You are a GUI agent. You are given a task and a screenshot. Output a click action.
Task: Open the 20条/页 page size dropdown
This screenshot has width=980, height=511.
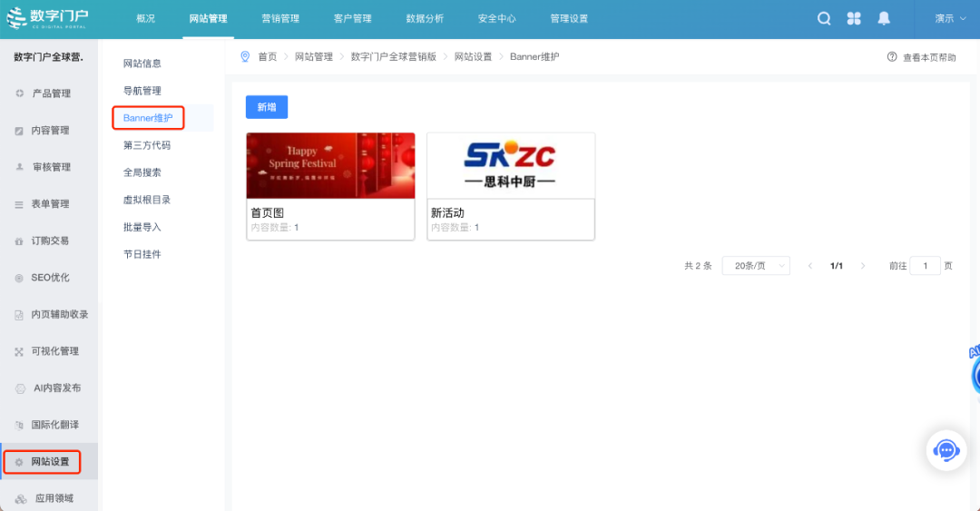point(756,266)
